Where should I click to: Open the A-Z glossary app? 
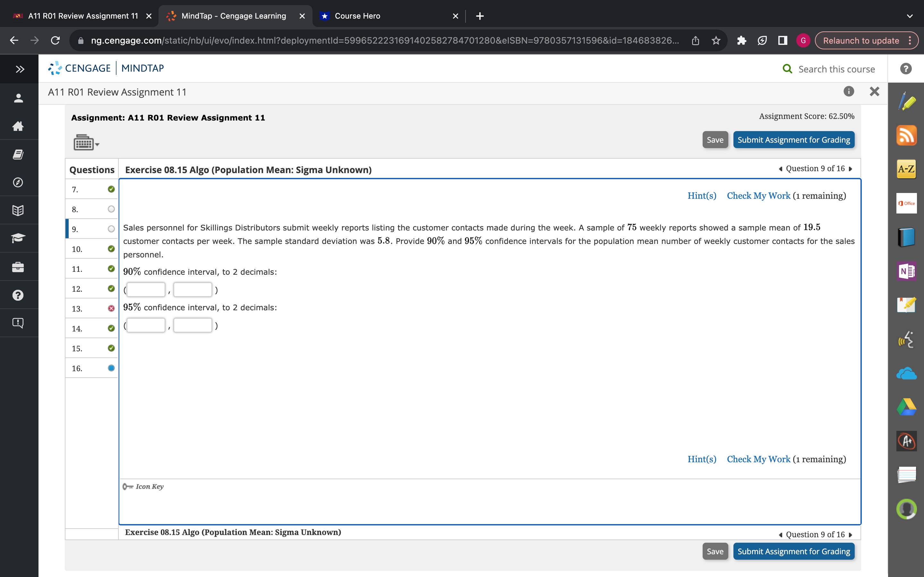(x=906, y=168)
